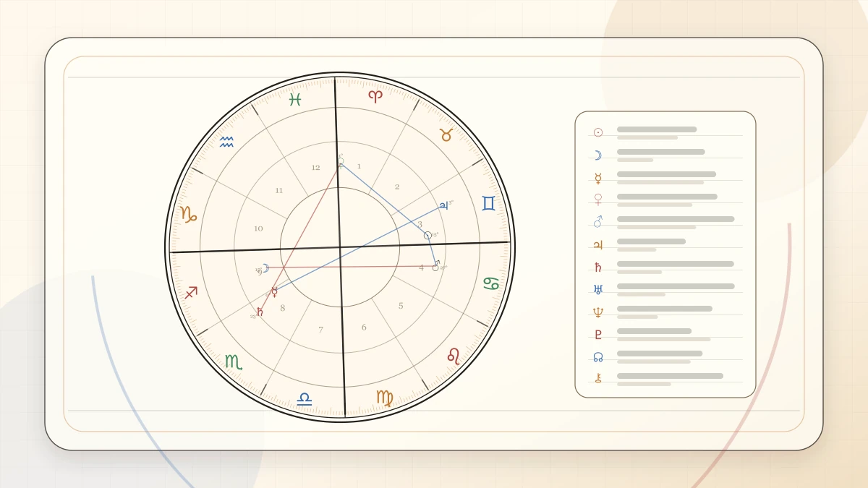Screen dimensions: 868x488
Task: Select the Libra symbol on the zodiac wheel
Action: [x=305, y=398]
